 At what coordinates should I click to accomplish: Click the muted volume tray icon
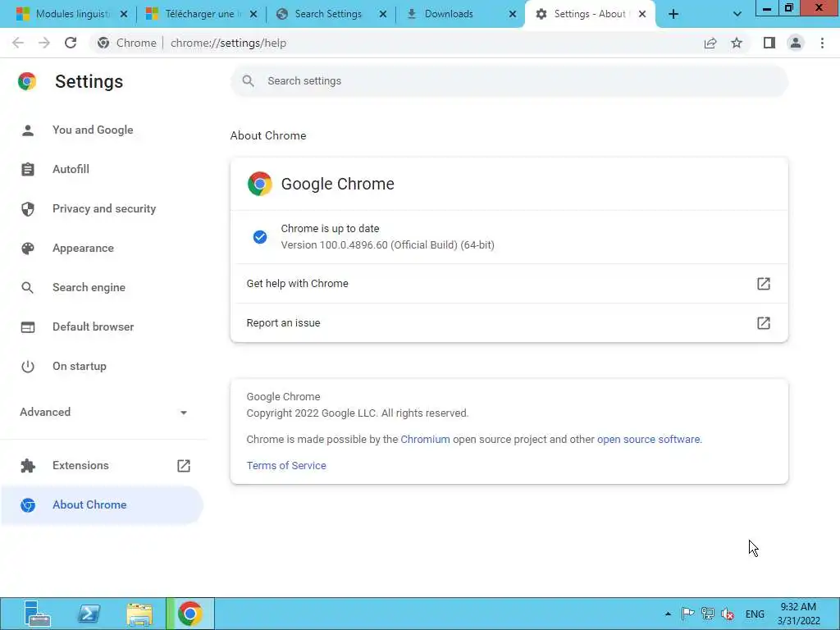pyautogui.click(x=728, y=614)
